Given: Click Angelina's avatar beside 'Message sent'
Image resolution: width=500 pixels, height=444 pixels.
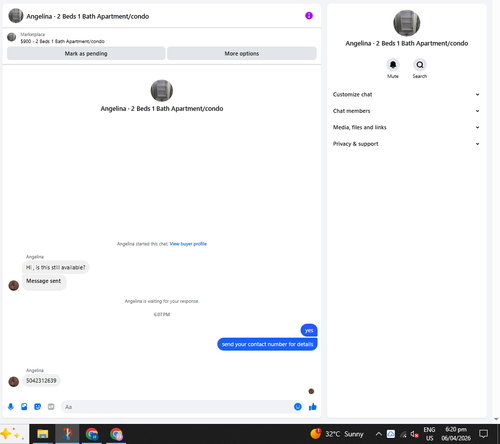Looking at the screenshot, I should [14, 285].
